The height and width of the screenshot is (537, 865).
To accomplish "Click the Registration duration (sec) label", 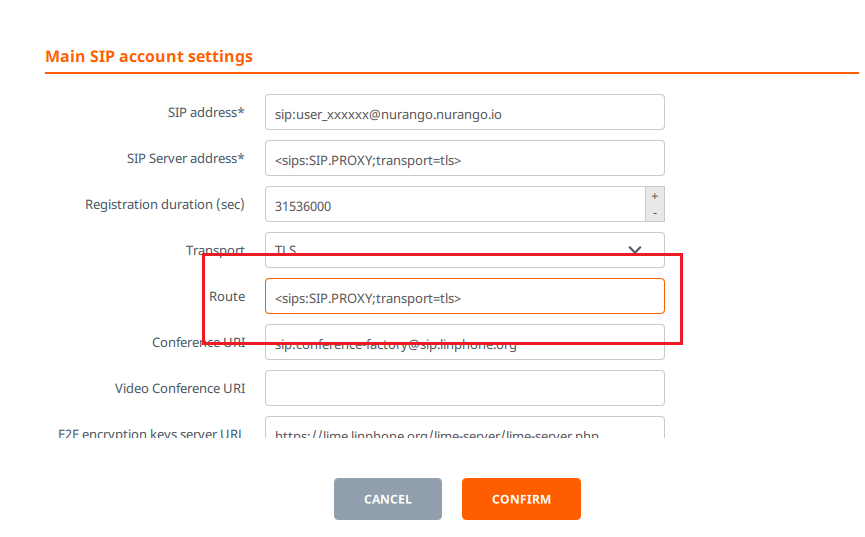I will coord(165,205).
